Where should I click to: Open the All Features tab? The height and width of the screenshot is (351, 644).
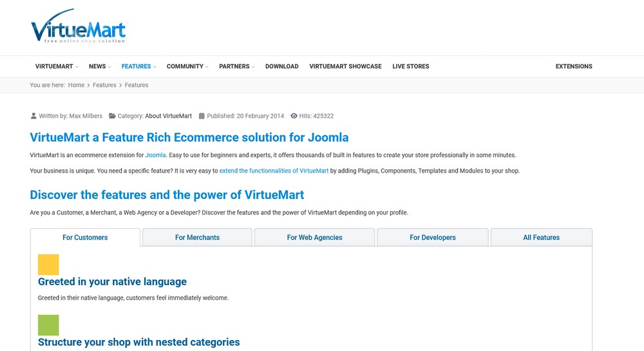(542, 237)
